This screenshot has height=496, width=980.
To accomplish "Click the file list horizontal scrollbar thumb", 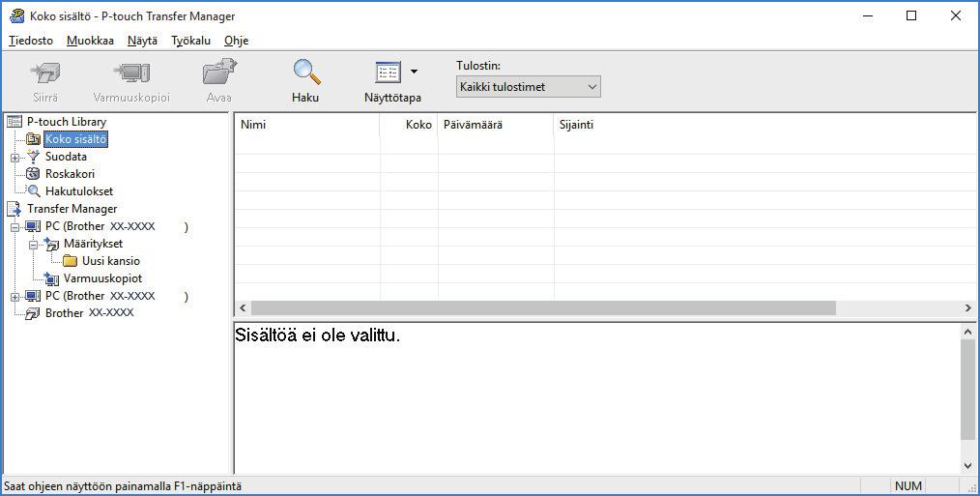I will click(543, 308).
